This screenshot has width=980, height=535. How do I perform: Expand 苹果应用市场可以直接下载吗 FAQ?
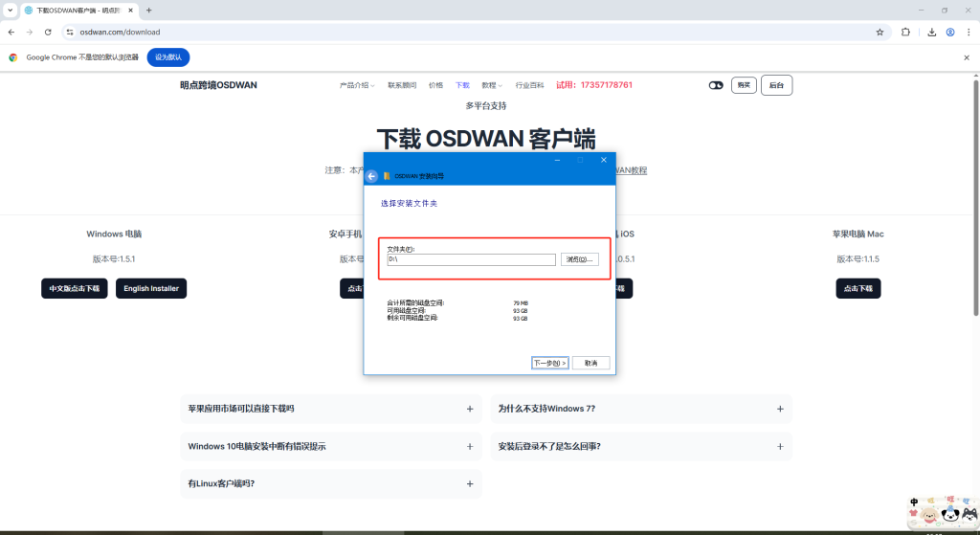(x=331, y=409)
